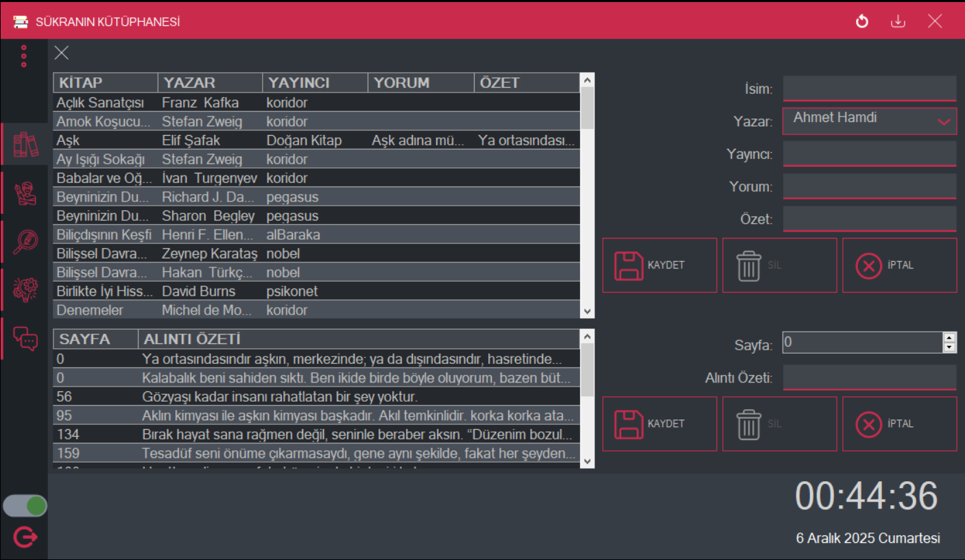Increase the Sayfa value with up arrow
Screen dimensions: 965x560
tap(949, 337)
